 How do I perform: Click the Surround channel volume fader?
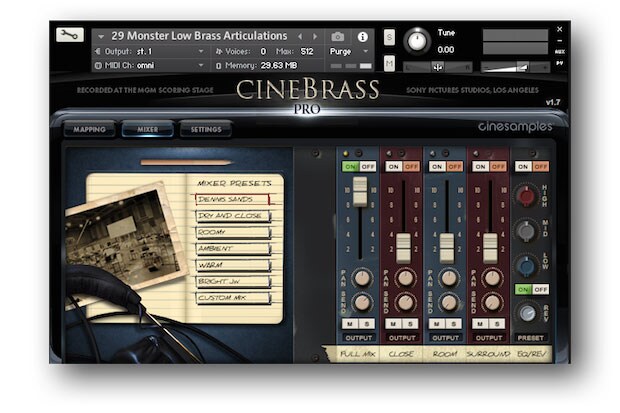click(490, 248)
